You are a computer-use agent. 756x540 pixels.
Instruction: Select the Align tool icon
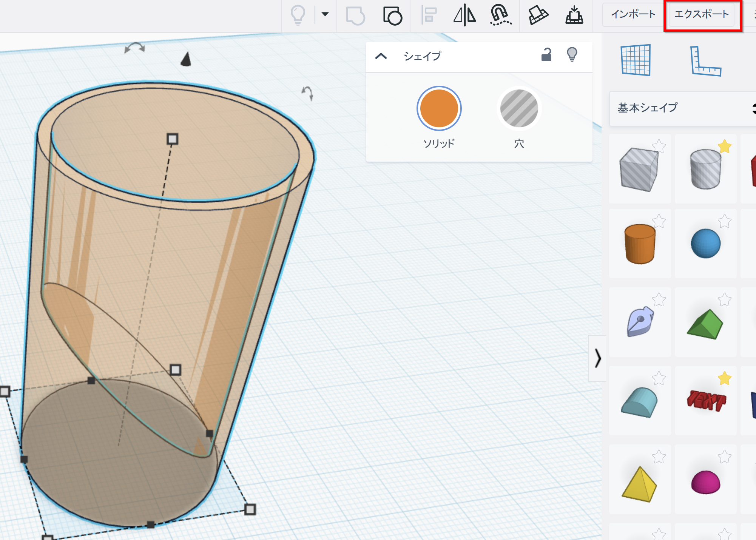pyautogui.click(x=429, y=15)
